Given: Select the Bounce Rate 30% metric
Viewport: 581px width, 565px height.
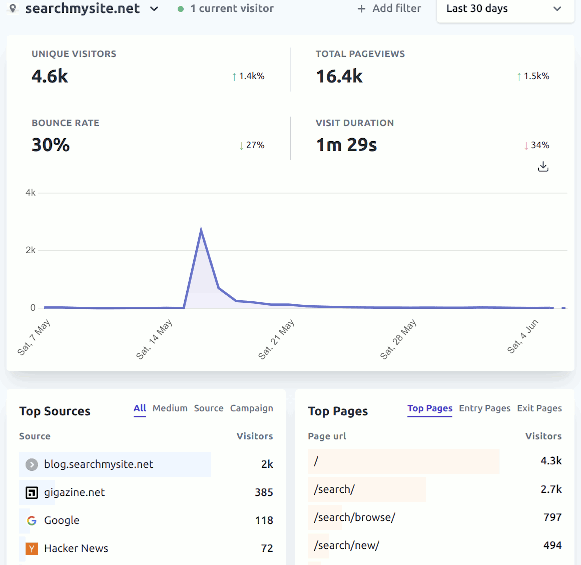Looking at the screenshot, I should 148,137.
